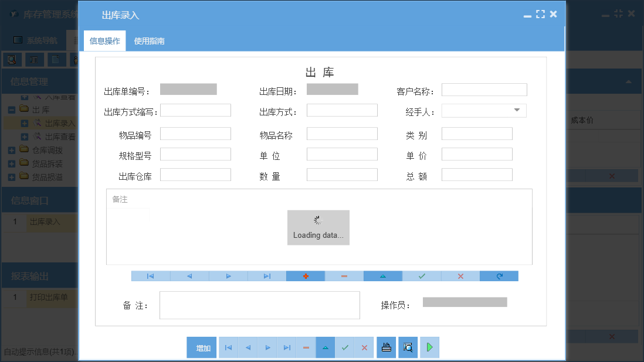Add a new record with the red plus icon

point(306,276)
